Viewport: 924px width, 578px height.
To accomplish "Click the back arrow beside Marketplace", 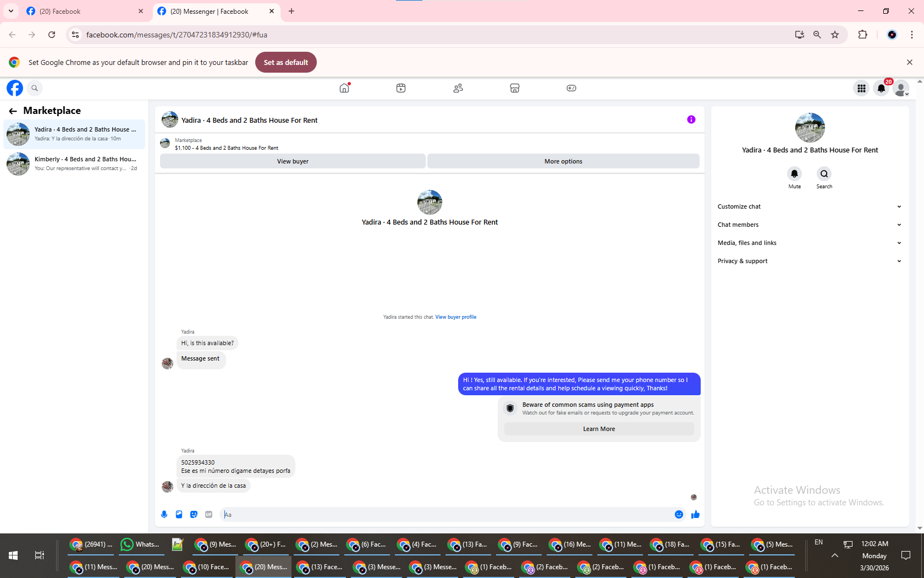I will click(13, 111).
